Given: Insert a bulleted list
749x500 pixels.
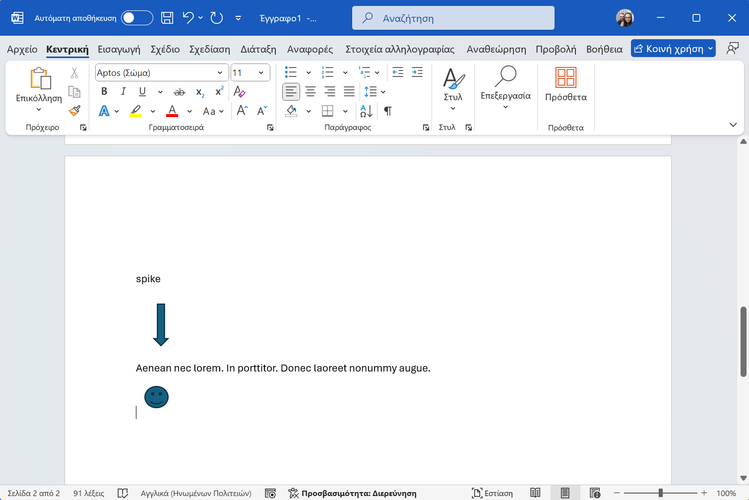Looking at the screenshot, I should click(291, 72).
